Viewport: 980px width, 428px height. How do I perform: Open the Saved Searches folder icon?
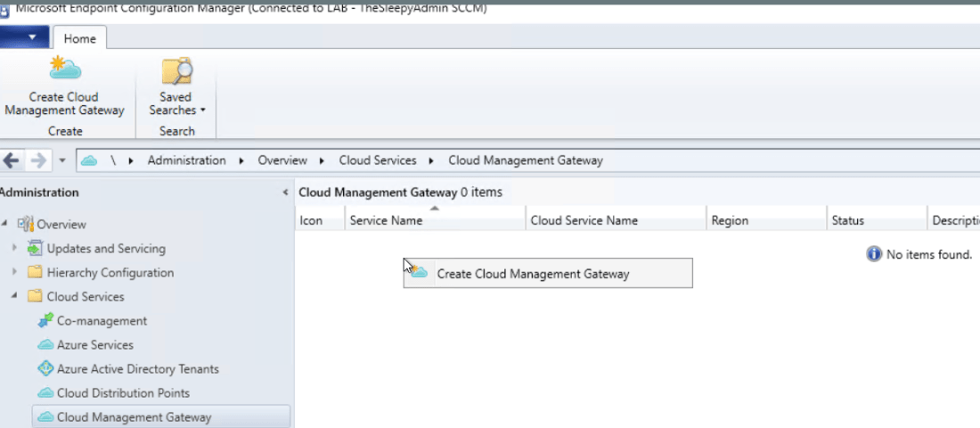176,70
